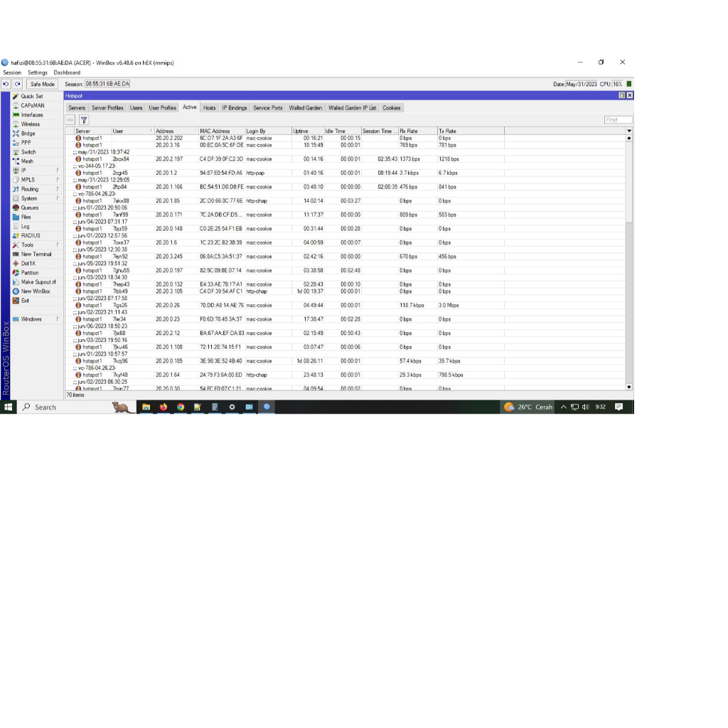Click the filter funnel icon
The width and height of the screenshot is (728, 728).
pos(84,120)
